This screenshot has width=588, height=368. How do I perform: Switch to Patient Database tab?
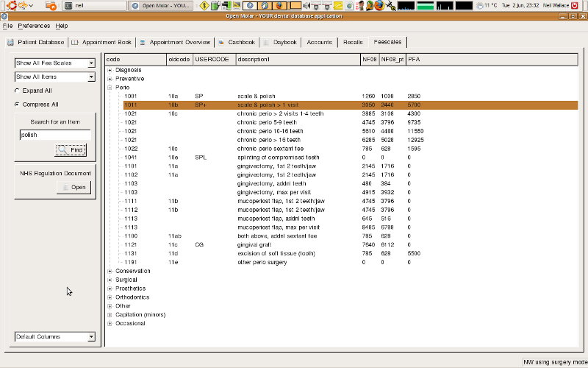click(36, 43)
